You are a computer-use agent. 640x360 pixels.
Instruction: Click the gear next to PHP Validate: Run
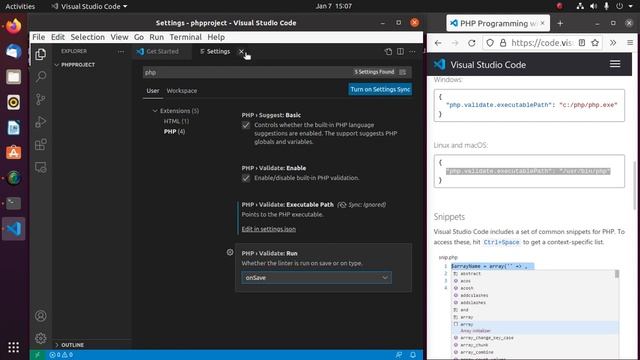230,253
